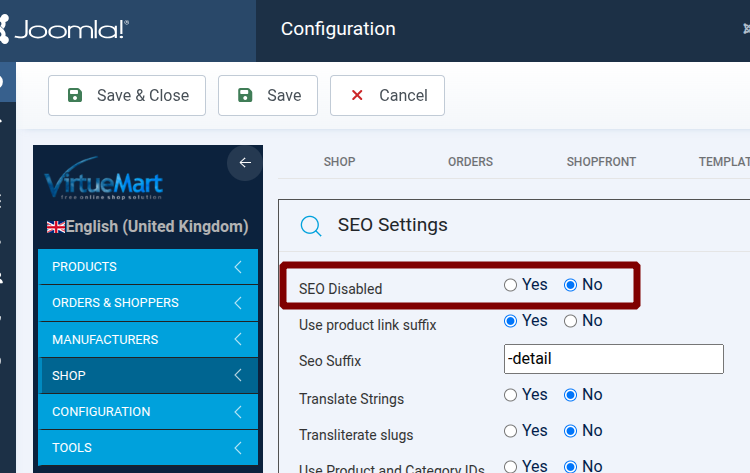Select Yes for Translate Strings
Image resolution: width=750 pixels, height=473 pixels.
510,395
